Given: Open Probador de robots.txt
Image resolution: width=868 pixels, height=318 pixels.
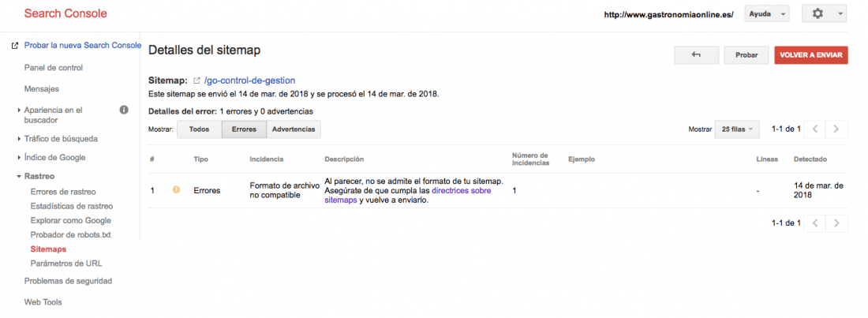Looking at the screenshot, I should (x=71, y=235).
